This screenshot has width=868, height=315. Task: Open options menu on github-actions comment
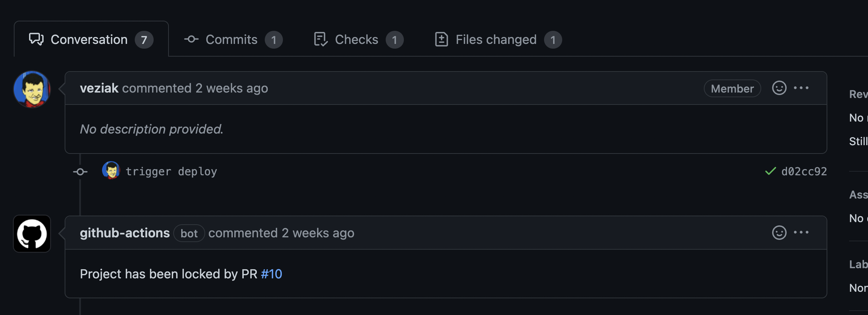[x=801, y=233]
